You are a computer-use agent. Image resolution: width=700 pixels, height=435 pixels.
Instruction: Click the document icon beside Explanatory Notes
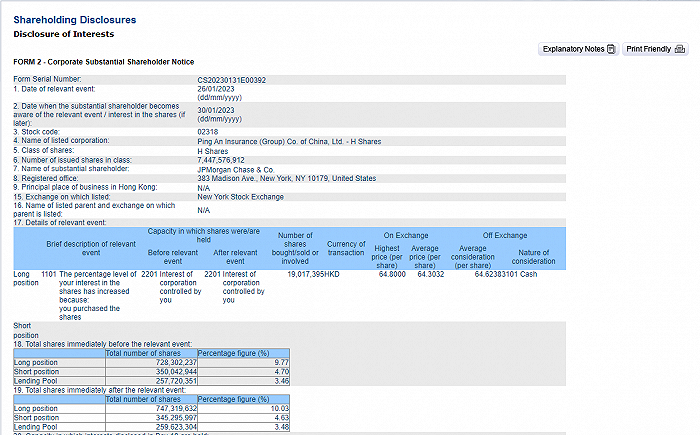coord(611,49)
